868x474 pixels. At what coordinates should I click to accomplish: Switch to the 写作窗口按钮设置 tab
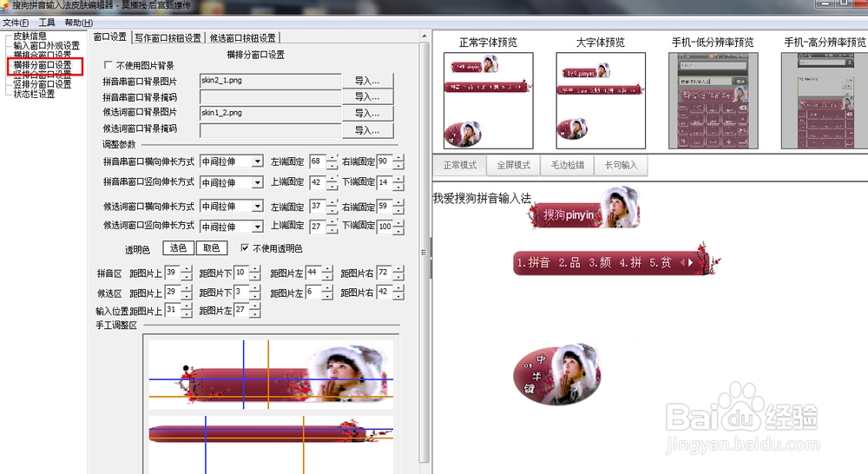point(168,37)
